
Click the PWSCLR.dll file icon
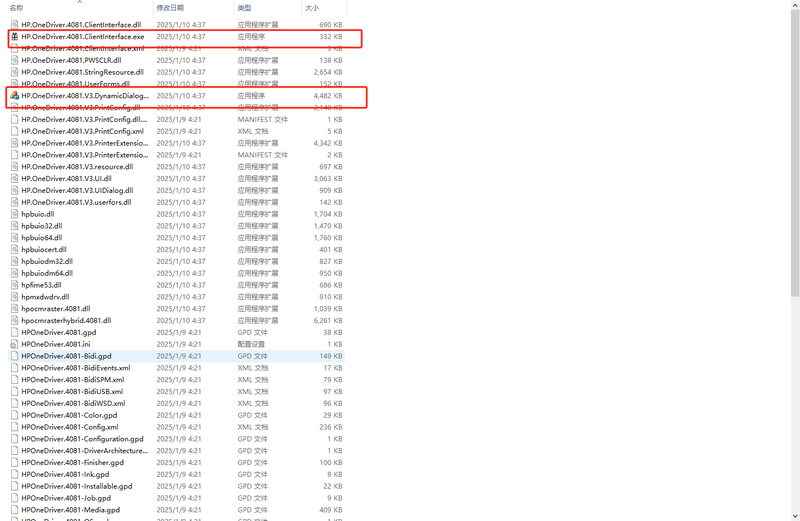[14, 60]
